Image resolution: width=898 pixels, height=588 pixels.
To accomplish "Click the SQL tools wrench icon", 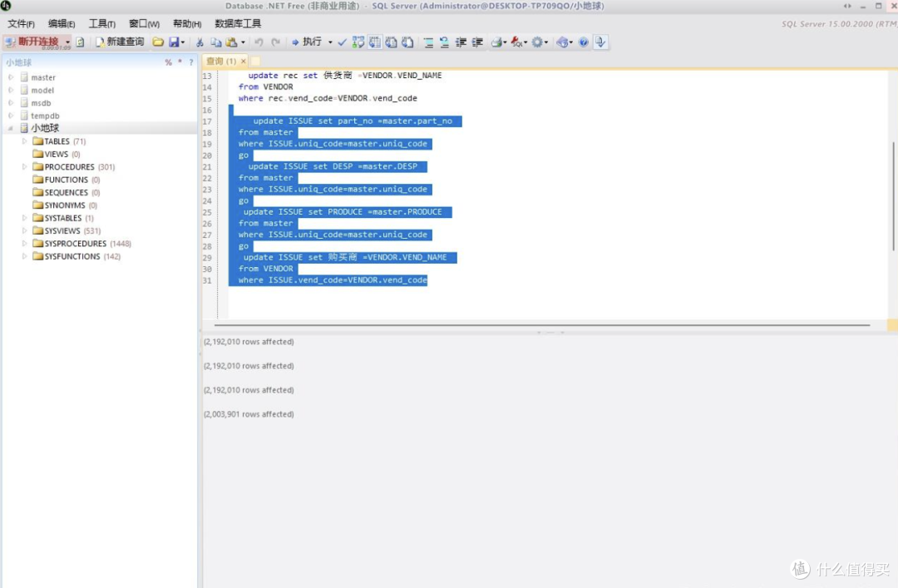I will [x=516, y=42].
